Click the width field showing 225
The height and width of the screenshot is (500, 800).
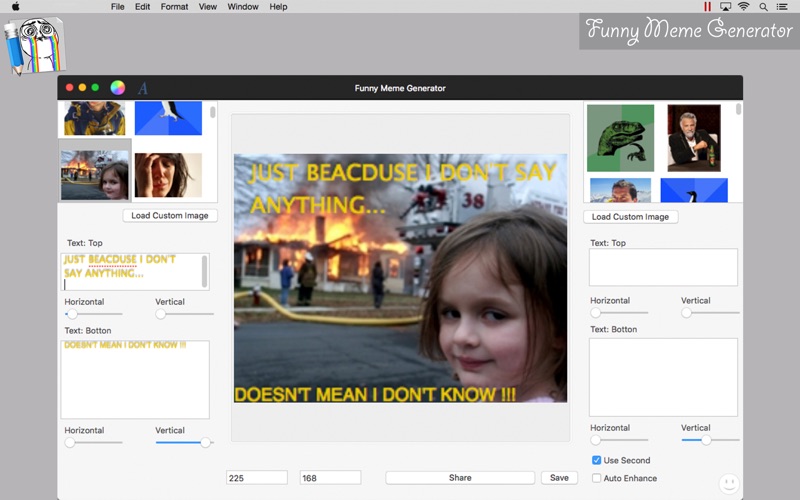(257, 478)
